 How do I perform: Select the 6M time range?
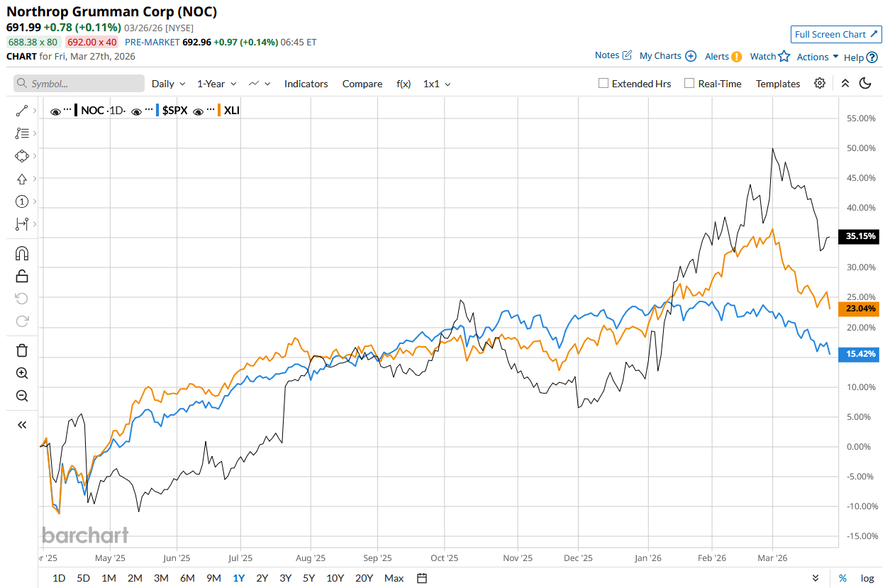point(187,578)
